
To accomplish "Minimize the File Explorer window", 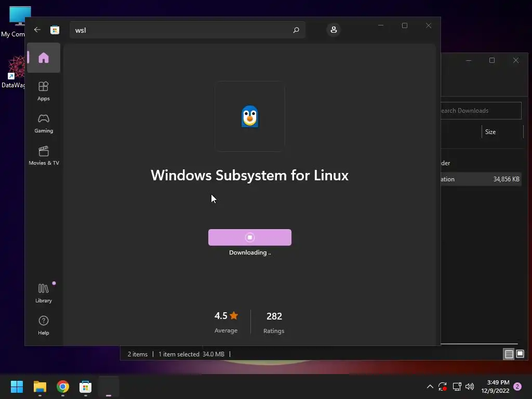I will pos(469,60).
